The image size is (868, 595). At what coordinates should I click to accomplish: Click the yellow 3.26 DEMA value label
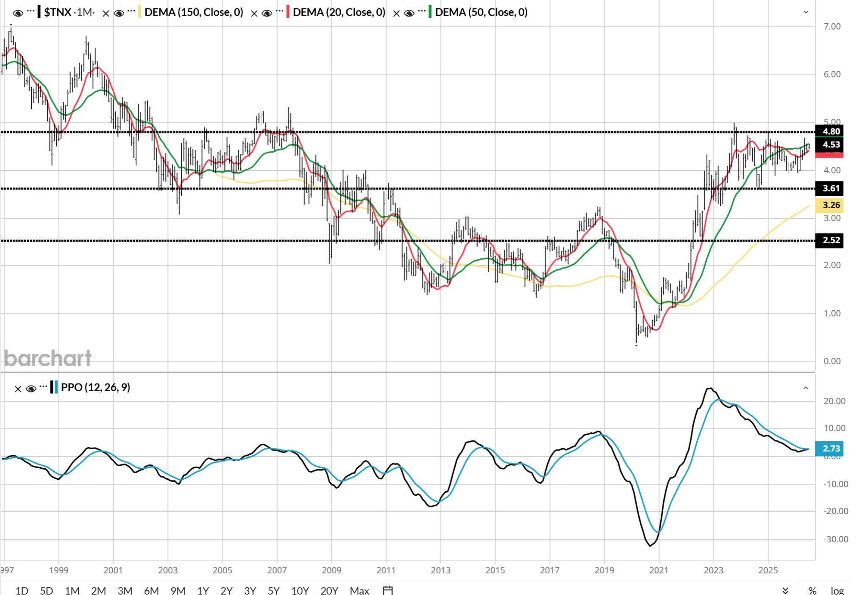click(x=829, y=205)
